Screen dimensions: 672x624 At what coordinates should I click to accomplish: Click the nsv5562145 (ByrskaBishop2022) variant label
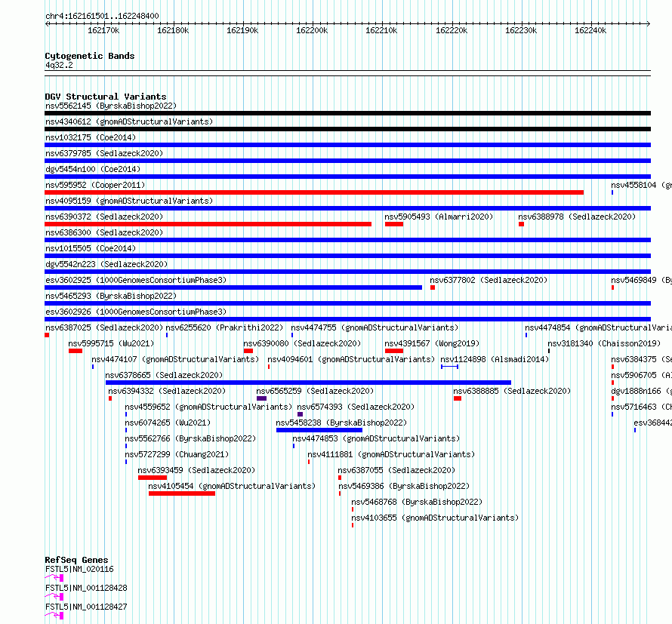coord(111,106)
